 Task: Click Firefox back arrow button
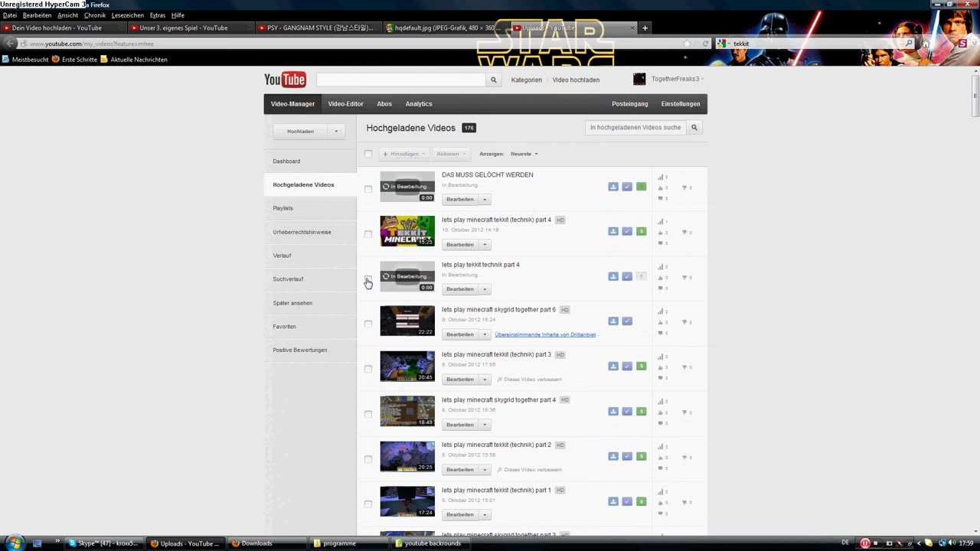tap(10, 44)
